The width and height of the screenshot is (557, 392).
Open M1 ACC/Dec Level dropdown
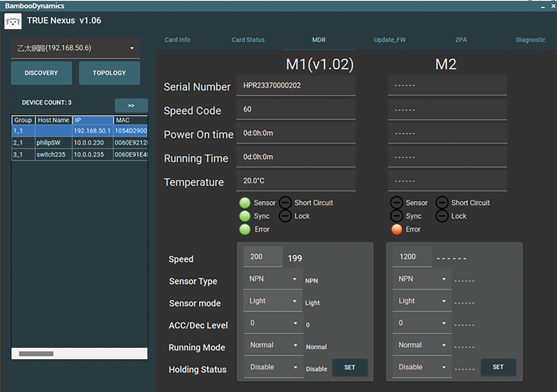274,323
